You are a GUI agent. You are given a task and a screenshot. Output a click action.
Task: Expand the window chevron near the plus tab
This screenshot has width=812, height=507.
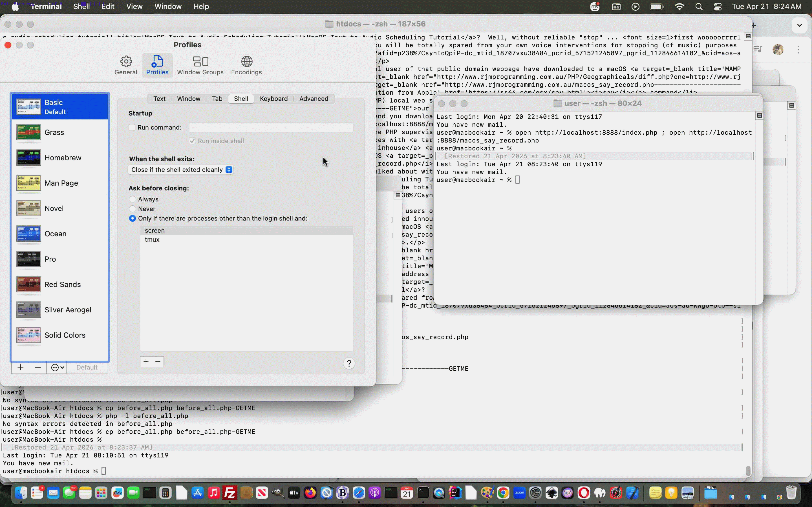[x=799, y=25]
